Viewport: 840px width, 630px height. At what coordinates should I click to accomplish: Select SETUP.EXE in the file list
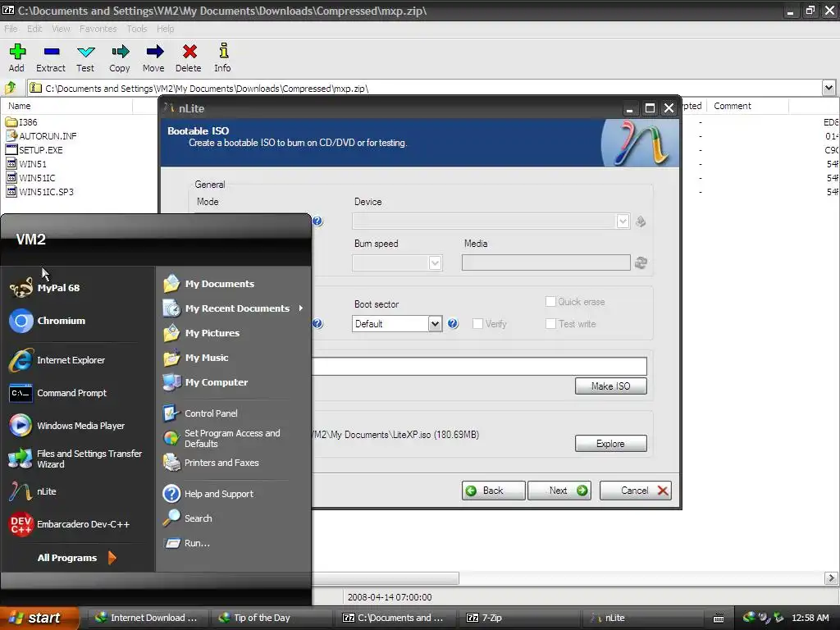click(34, 150)
